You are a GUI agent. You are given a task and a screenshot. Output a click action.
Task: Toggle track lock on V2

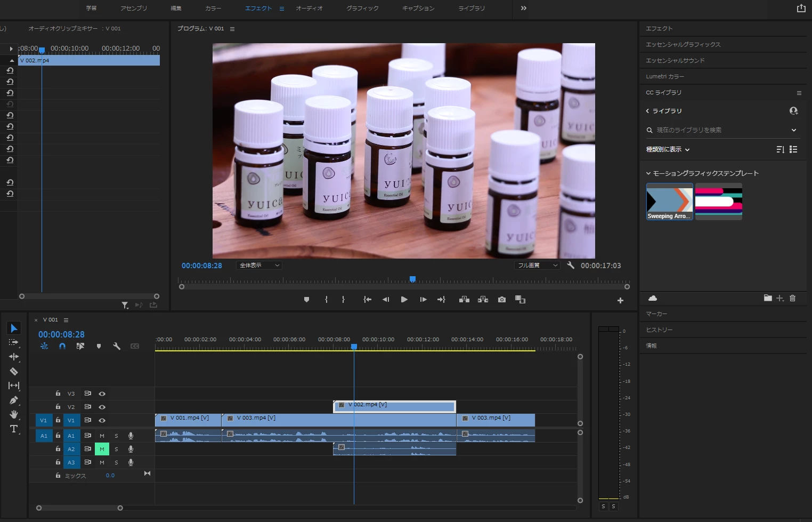click(58, 406)
